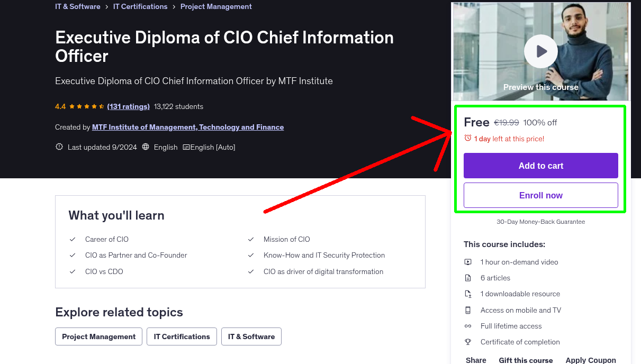Image resolution: width=641 pixels, height=364 pixels.
Task: Click 'Know-How and IT Security Protection' item
Action: pos(324,255)
